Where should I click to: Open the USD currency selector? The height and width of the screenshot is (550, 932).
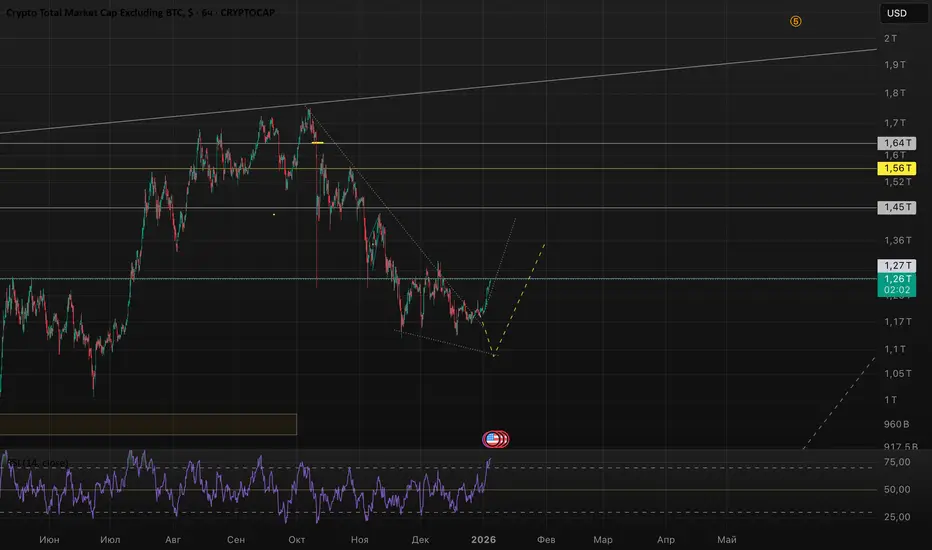903,13
